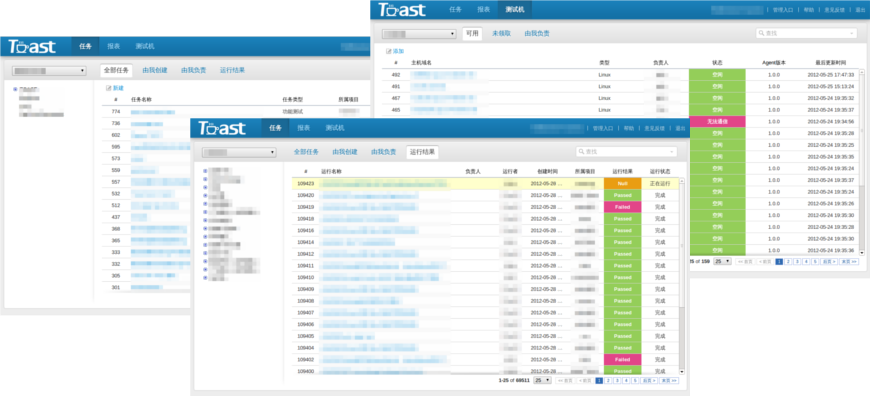Image resolution: width=870 pixels, height=396 pixels.
Task: Click the Failed status cell of run 109419
Action: [623, 207]
